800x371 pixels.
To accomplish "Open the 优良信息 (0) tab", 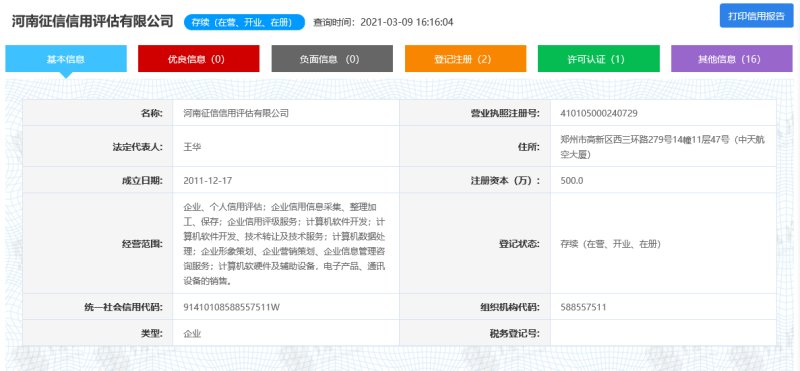I will [198, 59].
